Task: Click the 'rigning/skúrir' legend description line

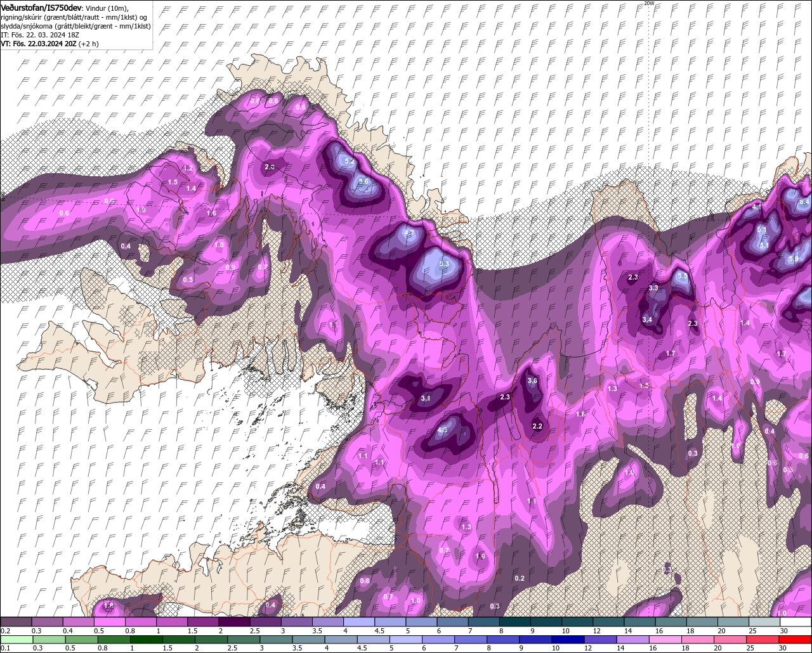Action: click(x=74, y=16)
